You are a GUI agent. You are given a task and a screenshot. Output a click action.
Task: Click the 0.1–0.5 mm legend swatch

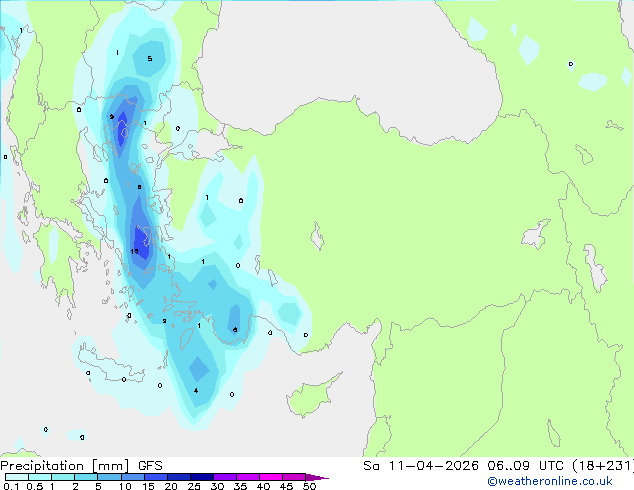click(17, 477)
